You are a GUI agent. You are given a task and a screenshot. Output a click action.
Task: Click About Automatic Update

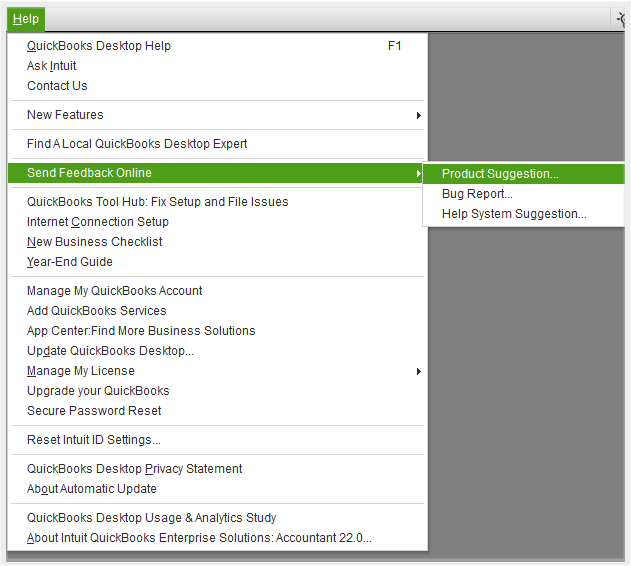click(217, 489)
